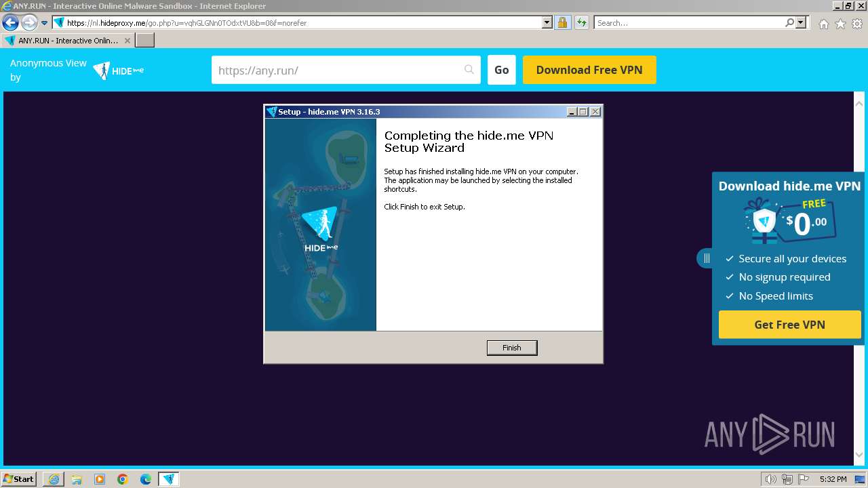Click the Action Center flag tray icon

click(x=803, y=479)
